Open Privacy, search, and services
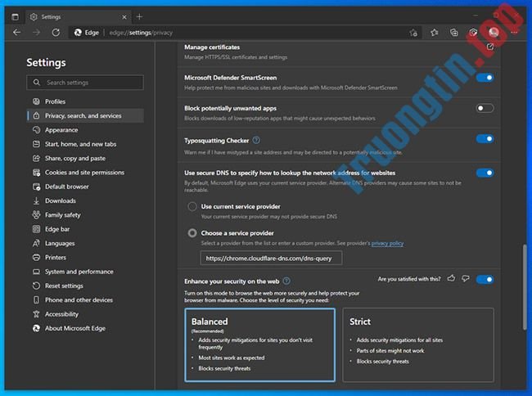Screen dimensions: 532x396 pos(85,115)
